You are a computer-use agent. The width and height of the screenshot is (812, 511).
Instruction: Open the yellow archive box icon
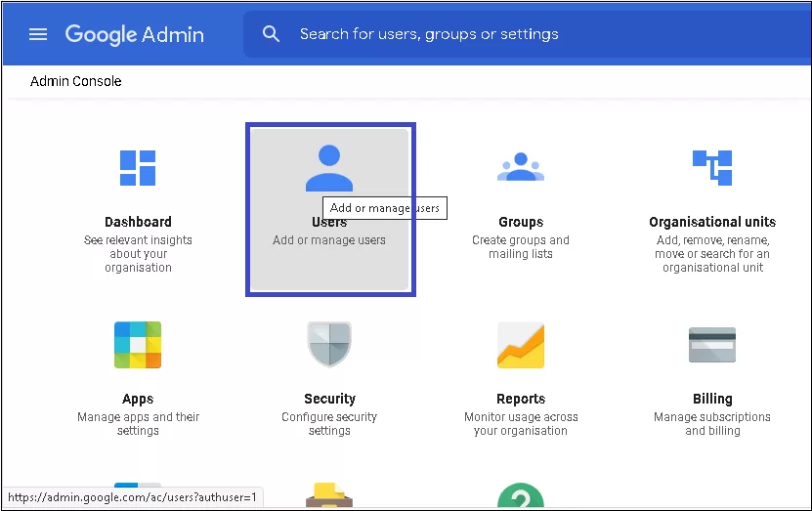click(x=329, y=495)
